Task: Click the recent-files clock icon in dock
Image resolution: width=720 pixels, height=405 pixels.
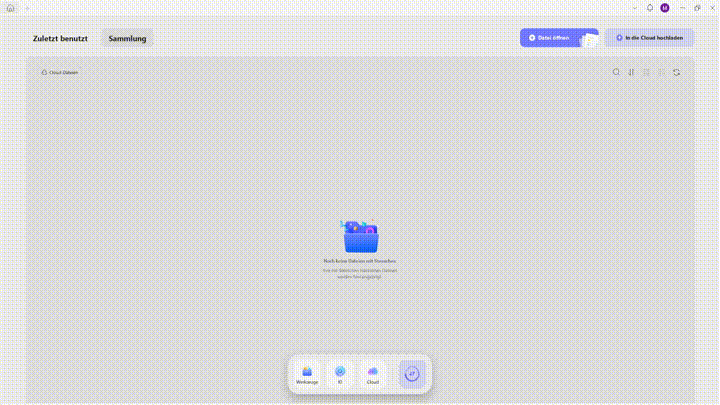Action: pyautogui.click(x=412, y=374)
